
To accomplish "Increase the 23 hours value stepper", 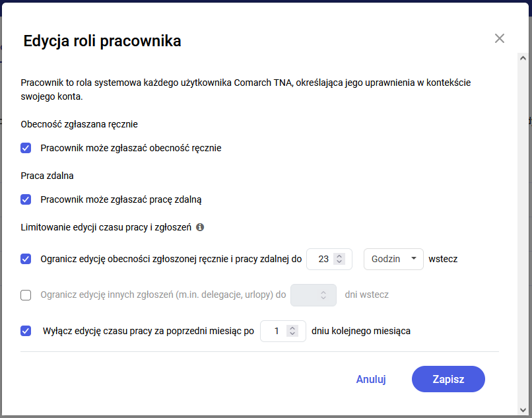I will 339,256.
